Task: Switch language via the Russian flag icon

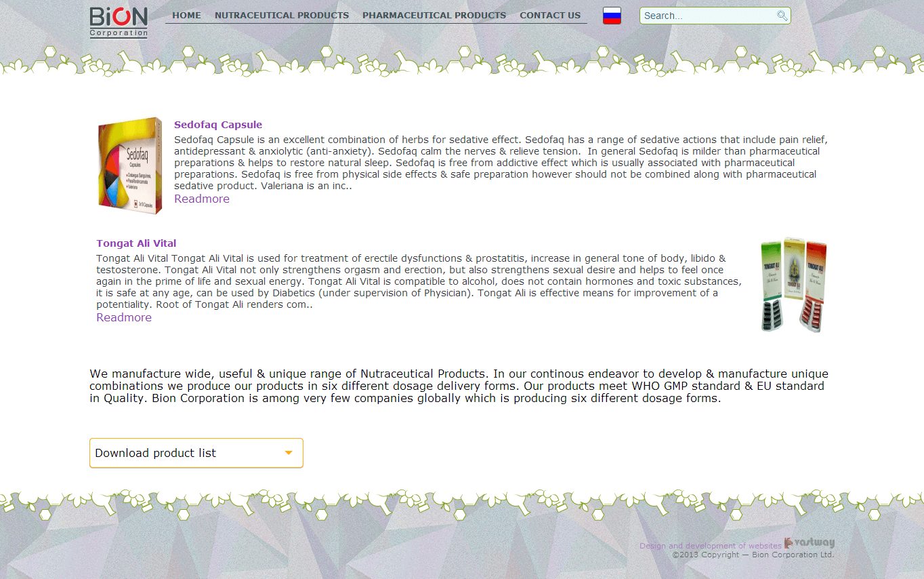Action: point(612,16)
